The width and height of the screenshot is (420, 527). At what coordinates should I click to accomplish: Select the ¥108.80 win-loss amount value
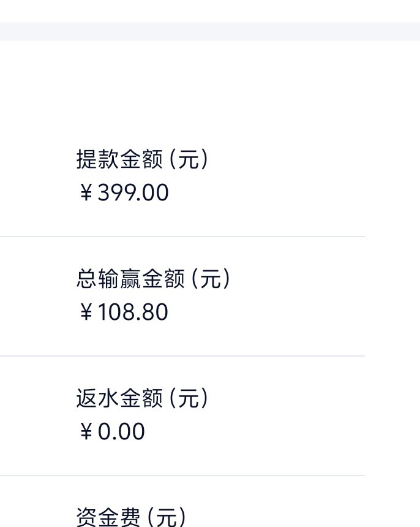(123, 313)
